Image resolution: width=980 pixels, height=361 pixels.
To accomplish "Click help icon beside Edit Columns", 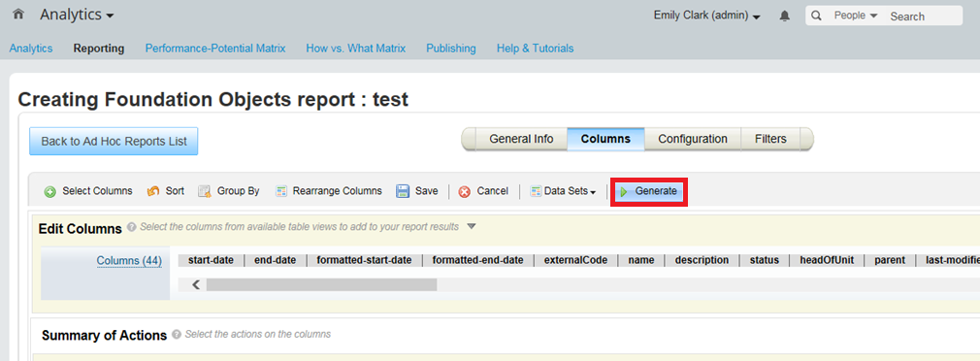I will point(131,227).
